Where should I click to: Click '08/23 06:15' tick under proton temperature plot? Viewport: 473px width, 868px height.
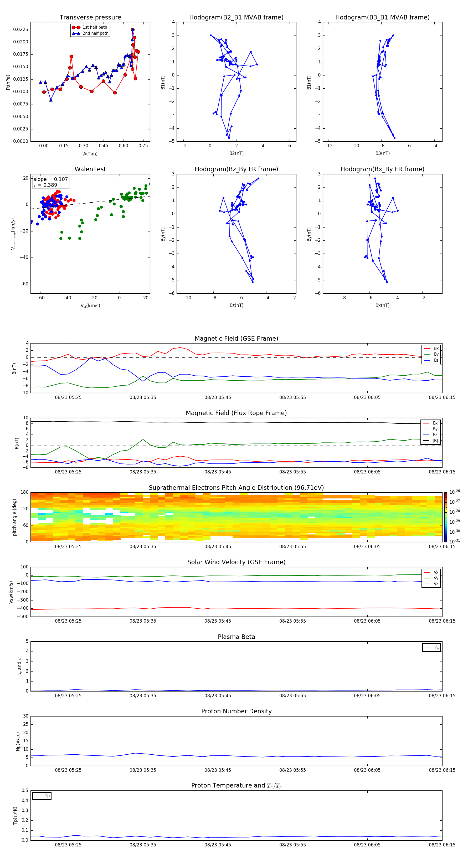[442, 845]
